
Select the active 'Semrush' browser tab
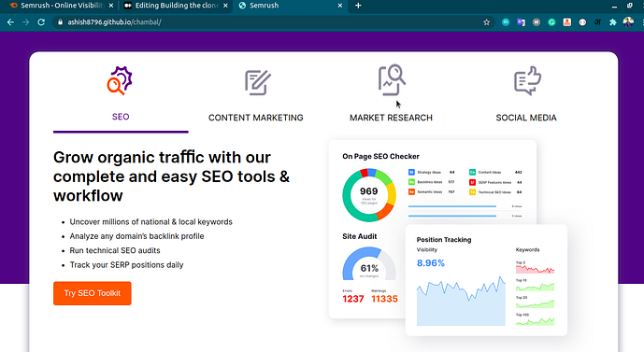point(290,6)
